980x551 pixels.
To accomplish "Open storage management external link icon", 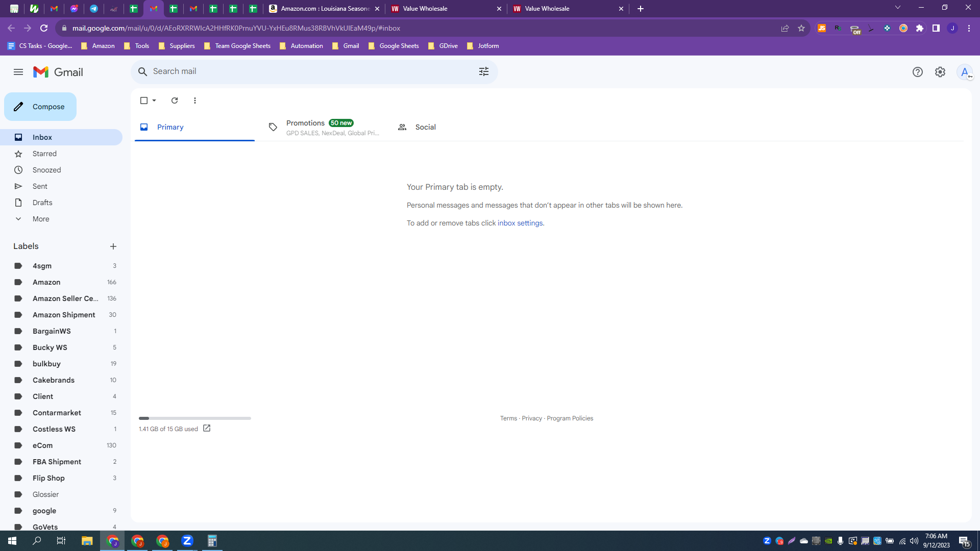I will click(x=207, y=429).
